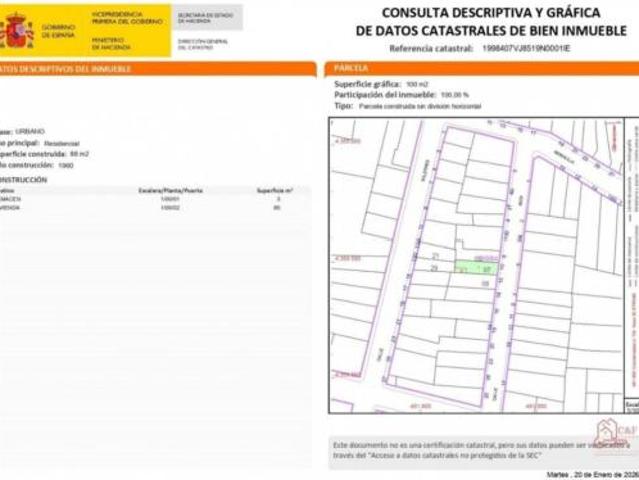
Task: Click the 'Superficie gráfica:' label
Action: (368, 84)
